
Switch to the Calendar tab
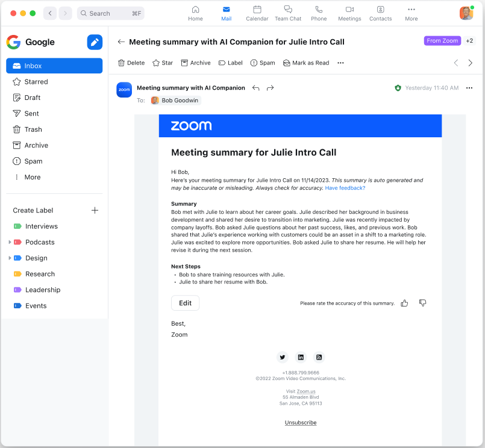(x=257, y=13)
